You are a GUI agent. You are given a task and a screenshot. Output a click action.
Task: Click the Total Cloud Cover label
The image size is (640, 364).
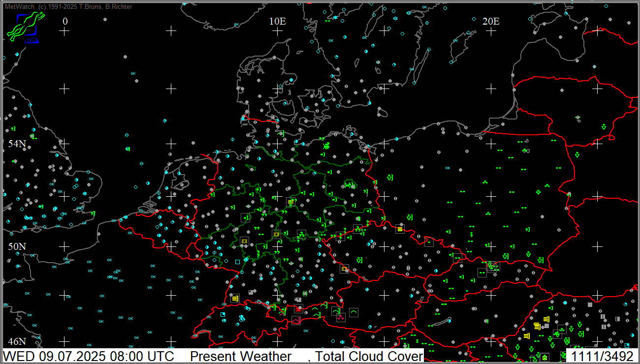(369, 356)
